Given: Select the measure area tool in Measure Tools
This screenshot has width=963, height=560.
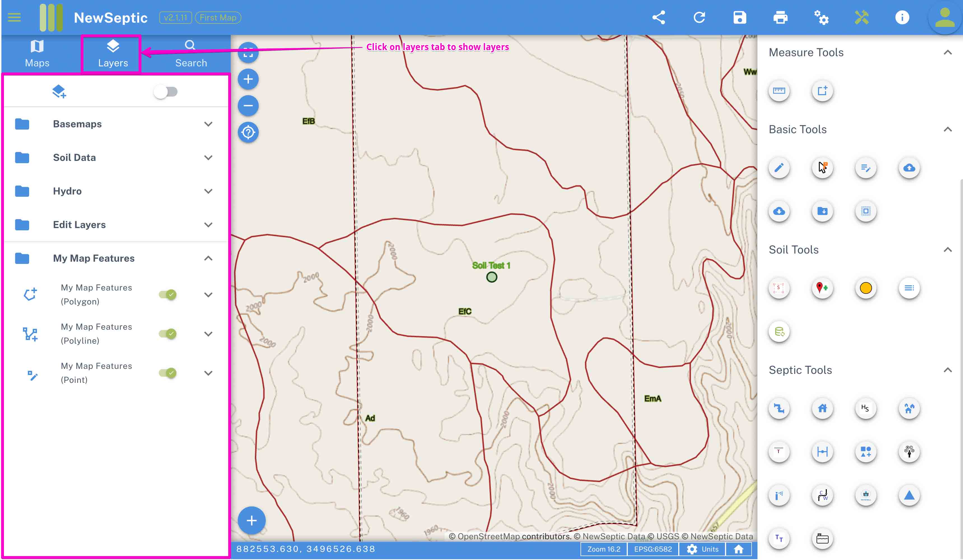Looking at the screenshot, I should click(822, 91).
